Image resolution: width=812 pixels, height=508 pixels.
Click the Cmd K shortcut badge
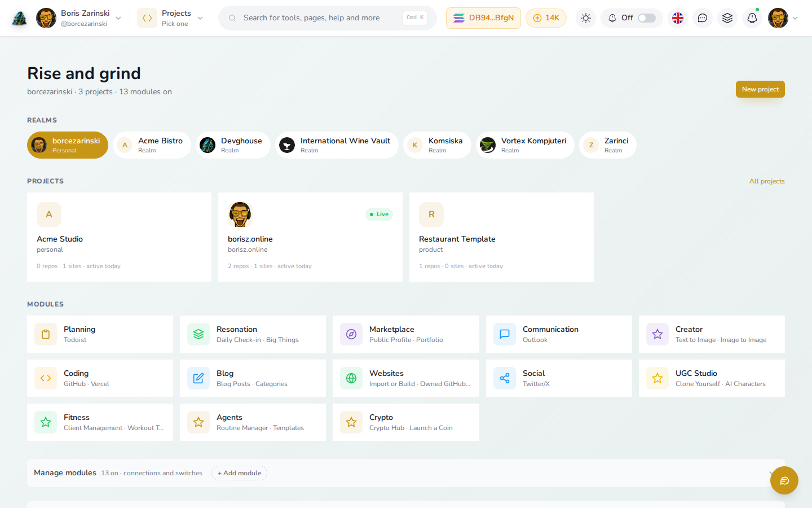pyautogui.click(x=415, y=18)
